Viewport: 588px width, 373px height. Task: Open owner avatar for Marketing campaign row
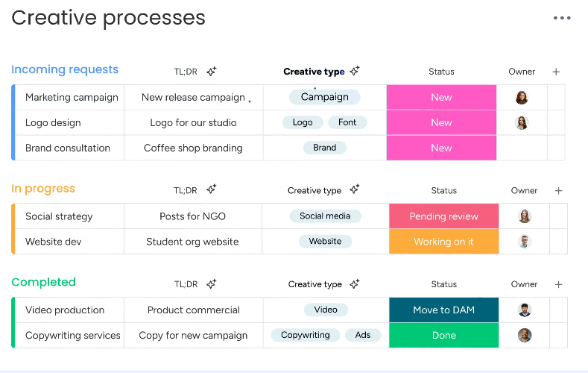(x=522, y=98)
